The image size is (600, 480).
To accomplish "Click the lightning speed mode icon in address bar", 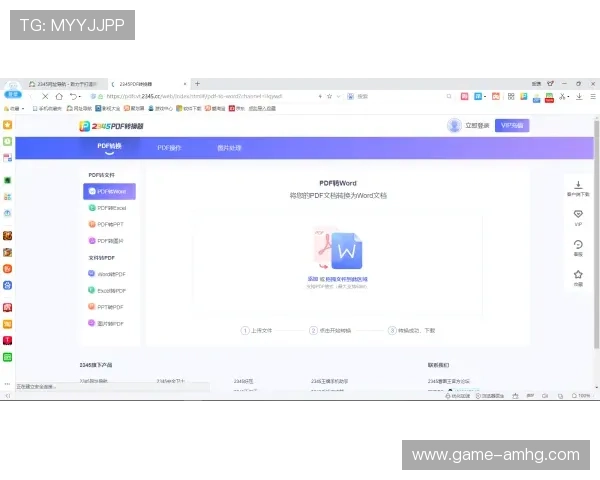I will [x=320, y=96].
